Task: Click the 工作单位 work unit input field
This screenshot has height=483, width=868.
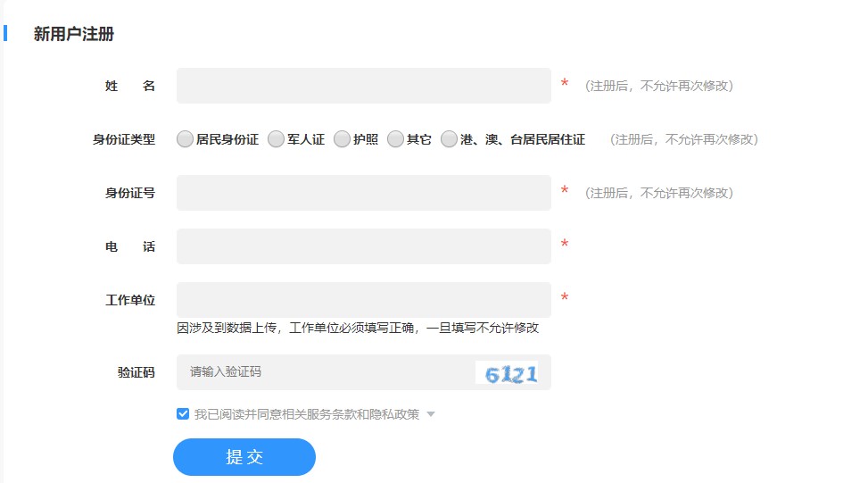Action: (364, 300)
